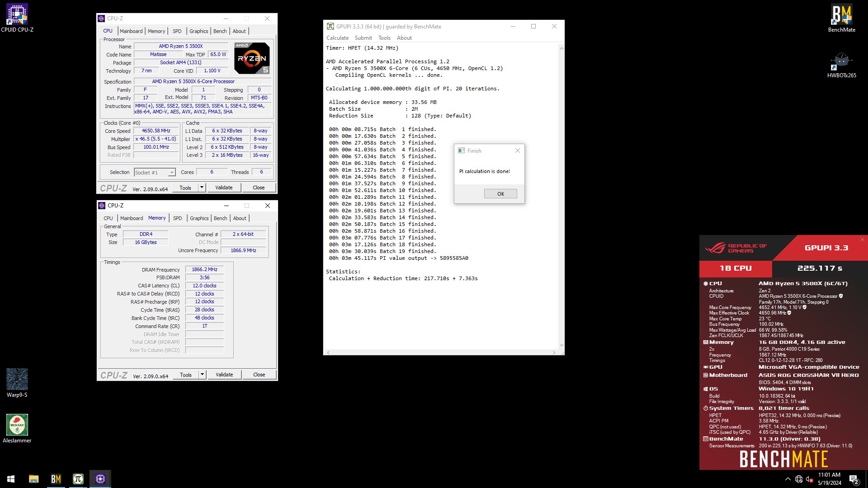
Task: Click the muted volume tray icon
Action: point(810,479)
